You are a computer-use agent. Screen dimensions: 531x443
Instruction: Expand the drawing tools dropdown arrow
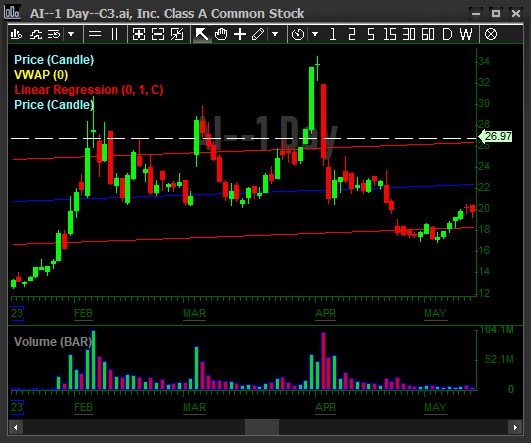(x=275, y=34)
